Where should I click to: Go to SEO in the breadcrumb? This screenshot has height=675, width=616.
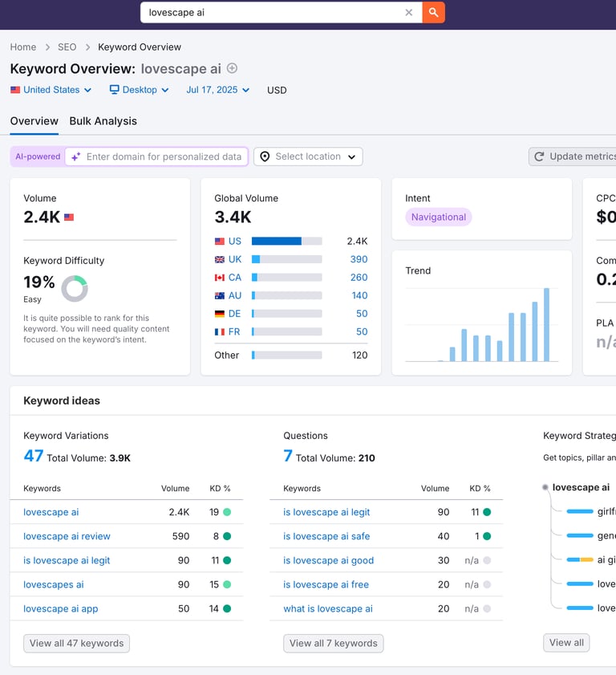(67, 47)
